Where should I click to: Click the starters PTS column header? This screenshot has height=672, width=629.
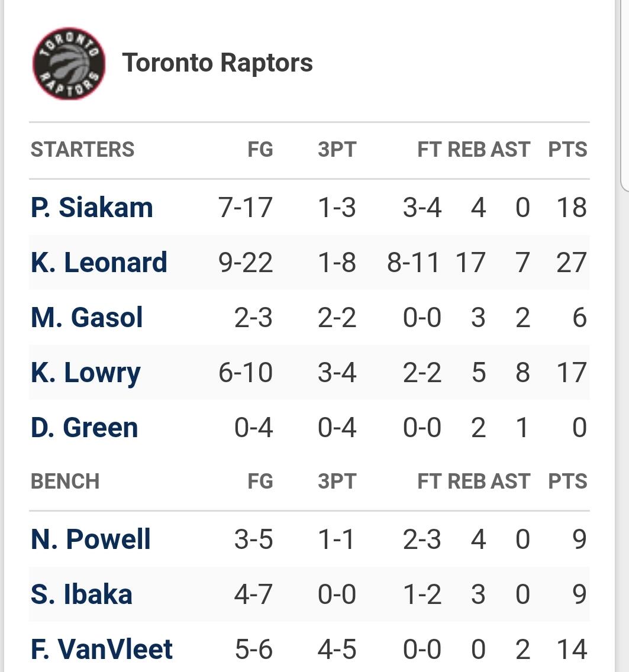pos(567,150)
